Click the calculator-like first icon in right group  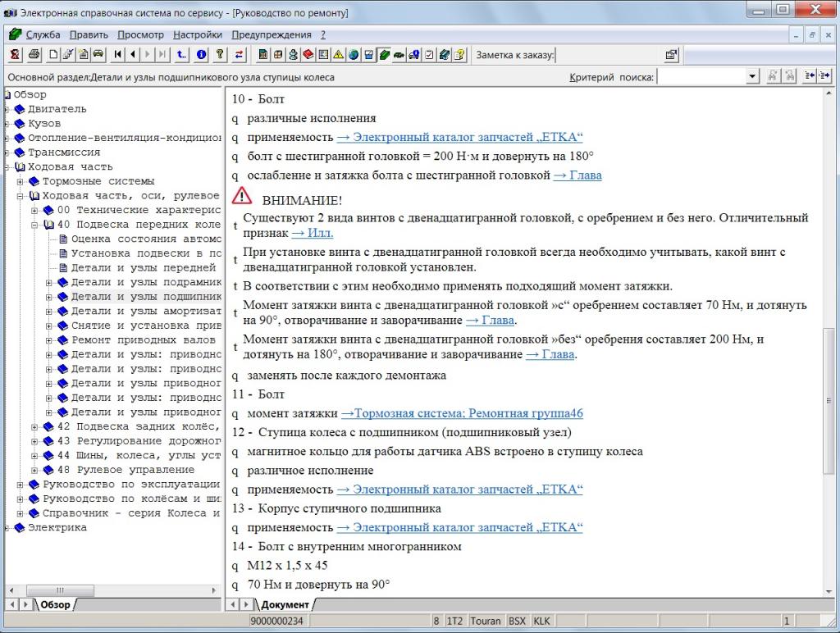coord(263,55)
